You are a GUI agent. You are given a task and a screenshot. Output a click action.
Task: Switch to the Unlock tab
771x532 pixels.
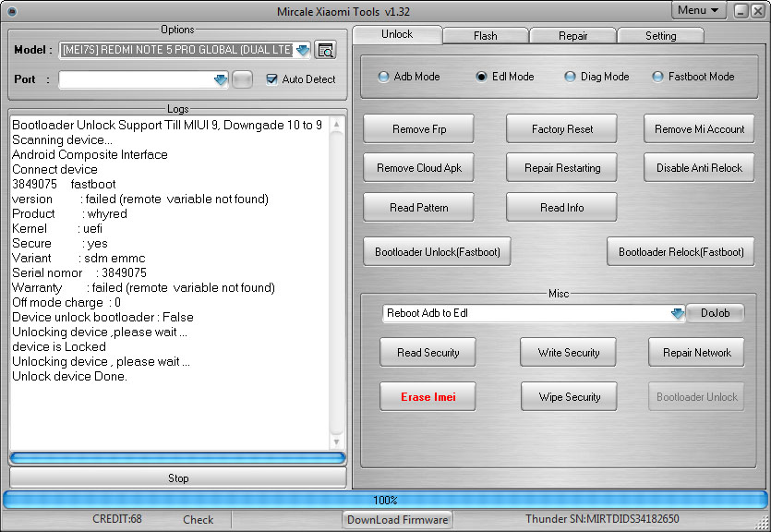397,34
